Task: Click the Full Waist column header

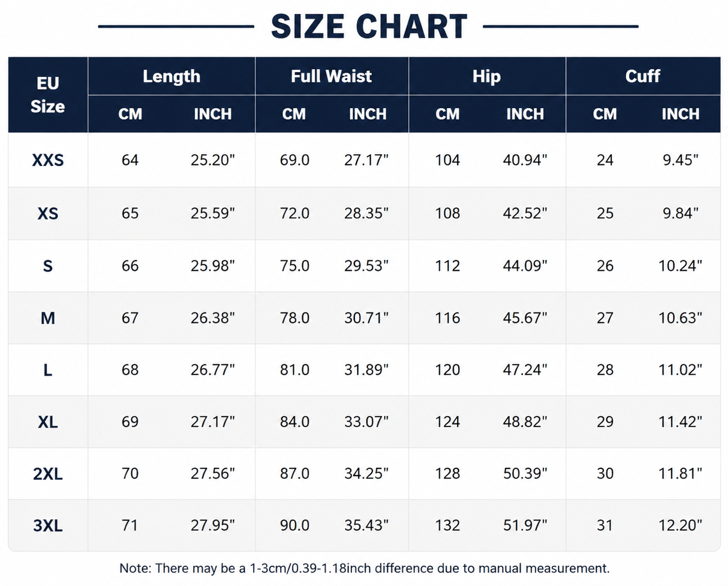Action: click(332, 76)
